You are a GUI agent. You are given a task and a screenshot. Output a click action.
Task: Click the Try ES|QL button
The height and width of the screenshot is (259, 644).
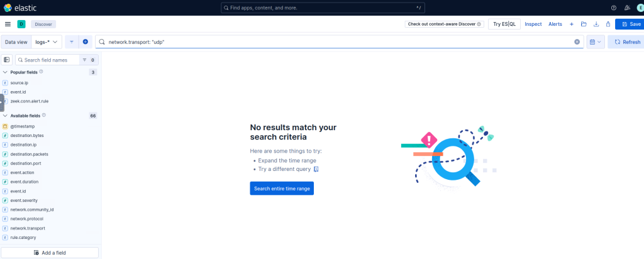(504, 24)
